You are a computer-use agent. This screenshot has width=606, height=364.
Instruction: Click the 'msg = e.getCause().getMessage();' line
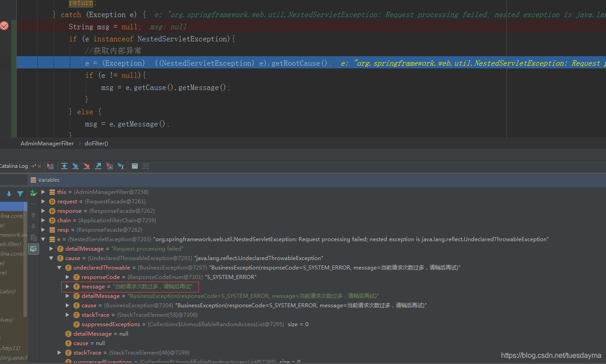(166, 87)
